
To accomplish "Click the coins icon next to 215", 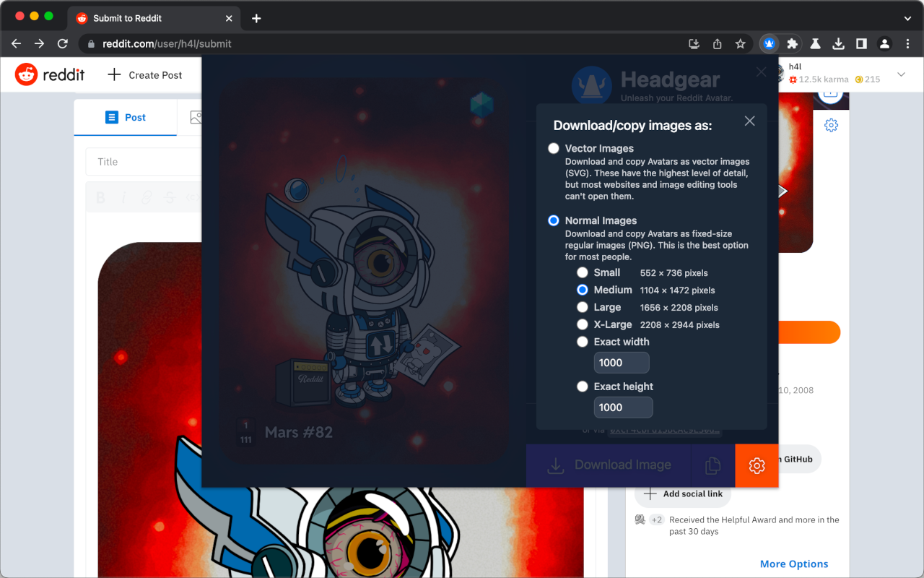I will pos(859,79).
